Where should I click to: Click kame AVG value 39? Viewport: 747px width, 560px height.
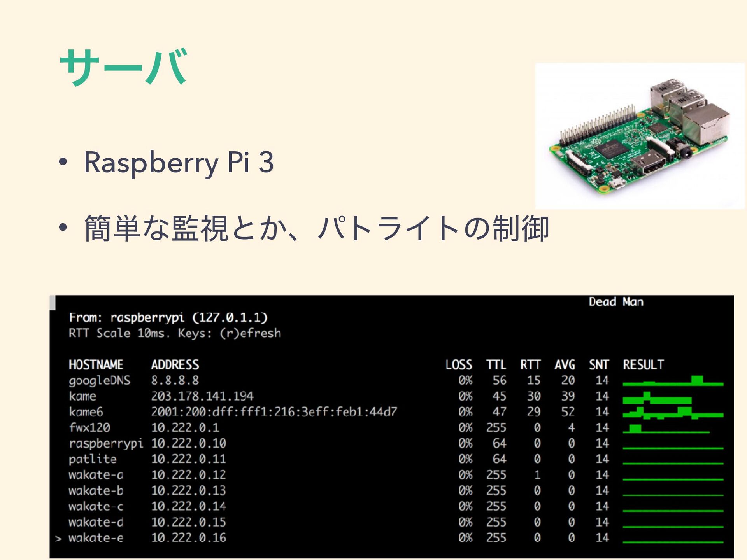(x=568, y=396)
